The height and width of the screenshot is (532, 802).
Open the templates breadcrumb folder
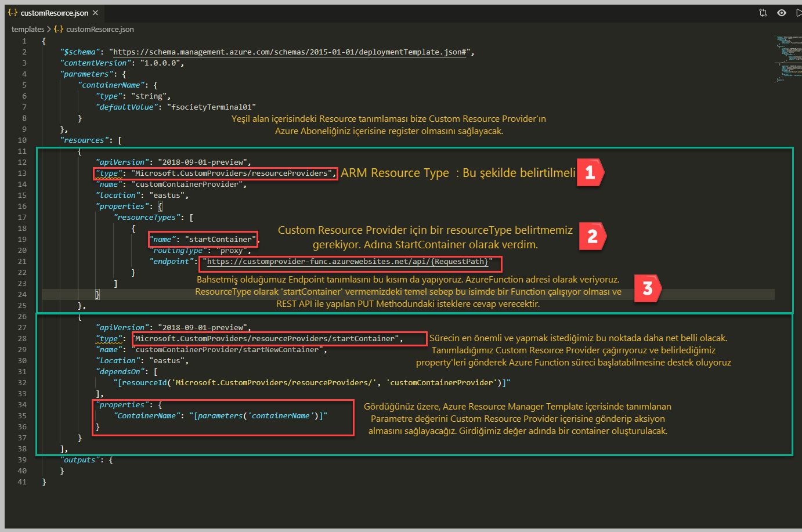[28, 29]
